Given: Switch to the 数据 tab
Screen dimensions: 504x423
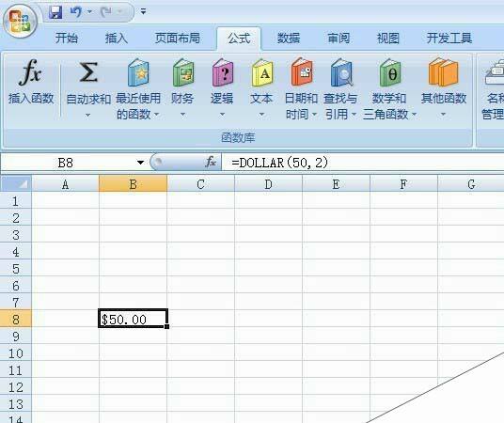Looking at the screenshot, I should [x=289, y=39].
